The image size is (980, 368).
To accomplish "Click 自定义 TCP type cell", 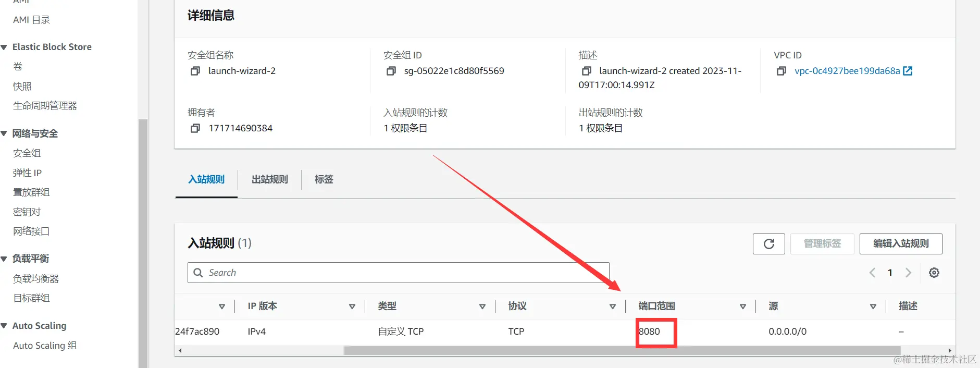I will click(x=401, y=332).
